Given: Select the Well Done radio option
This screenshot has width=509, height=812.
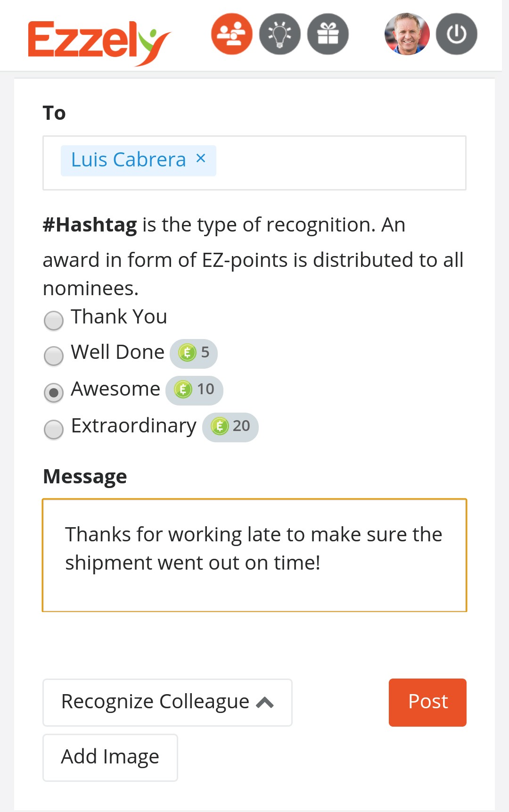Looking at the screenshot, I should [x=54, y=356].
